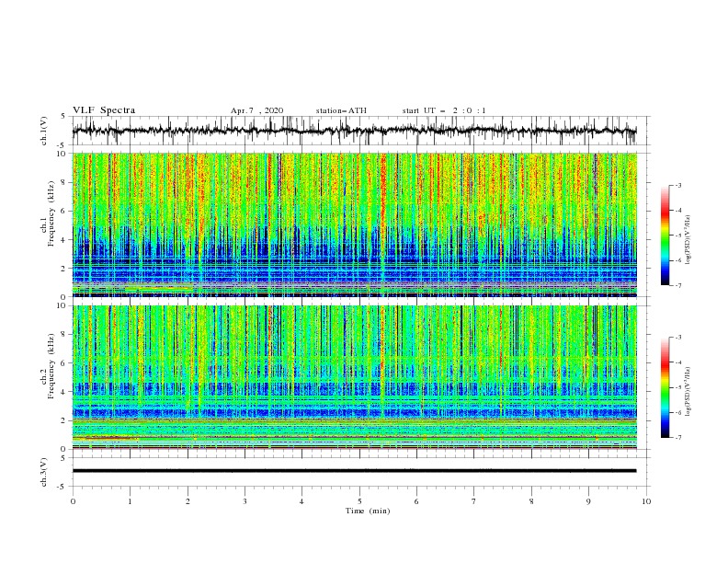Click the "-5" tick on ch.1 color bar
This screenshot has height=563, width=728.
point(677,236)
